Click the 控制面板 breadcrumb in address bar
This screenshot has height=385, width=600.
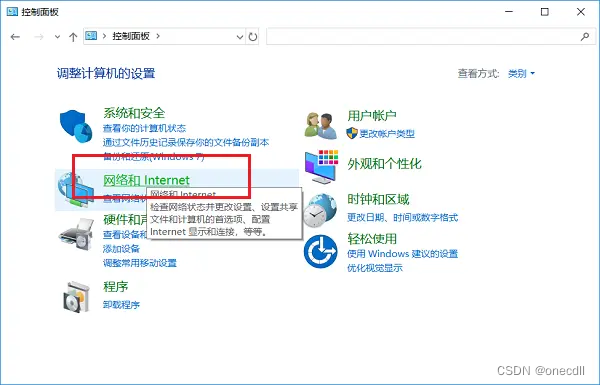tap(130, 36)
